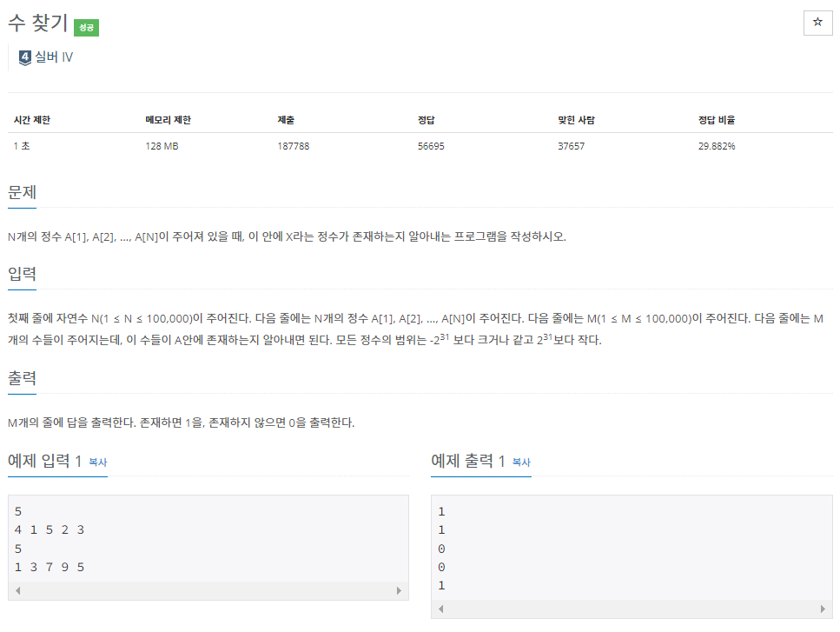Click the 예제 출력 1 heading
Viewport: 840px width, 632px height.
click(468, 461)
